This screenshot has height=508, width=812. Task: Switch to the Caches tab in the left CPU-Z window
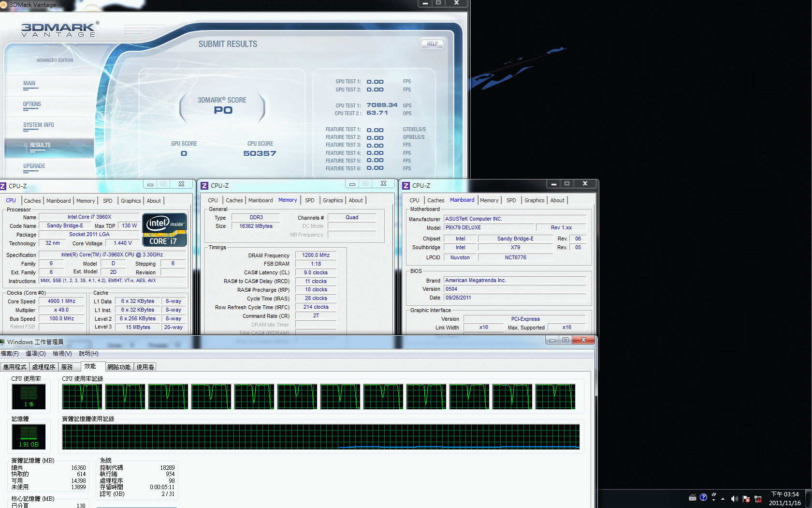32,201
